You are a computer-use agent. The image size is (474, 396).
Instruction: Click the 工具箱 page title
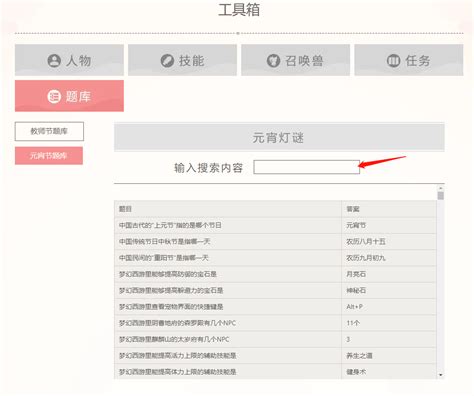tap(239, 10)
